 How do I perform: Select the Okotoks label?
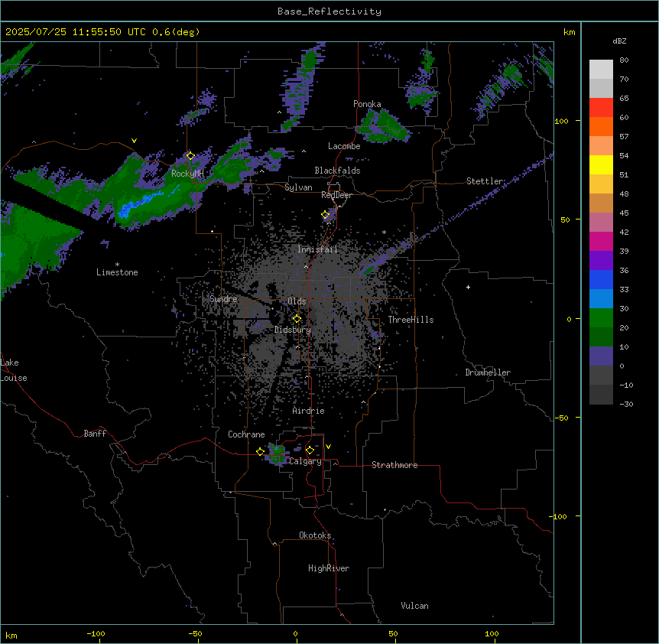[x=315, y=535]
